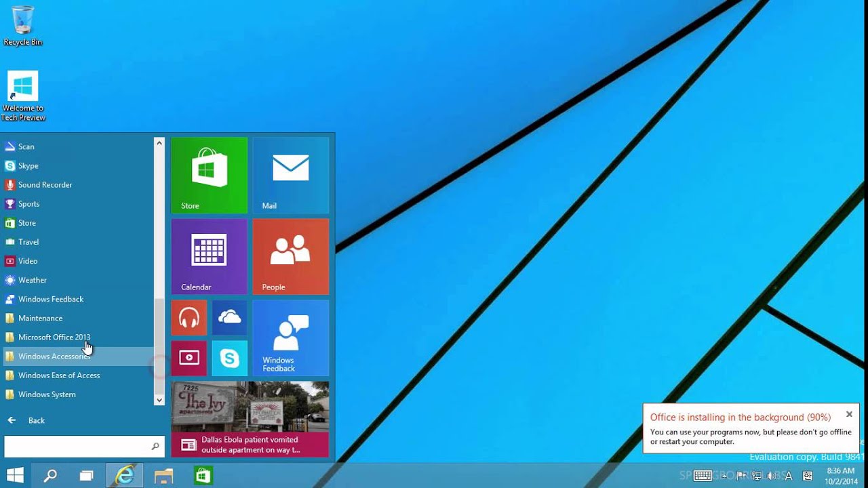Click apps list scroll up arrow
Viewport: 868px width, 488px height.
159,142
